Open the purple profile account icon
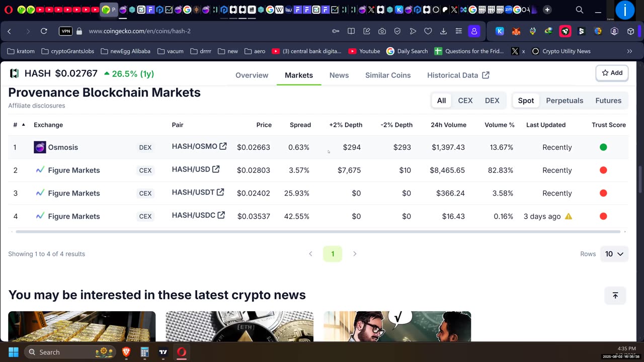The width and height of the screenshot is (644, 362). (474, 31)
